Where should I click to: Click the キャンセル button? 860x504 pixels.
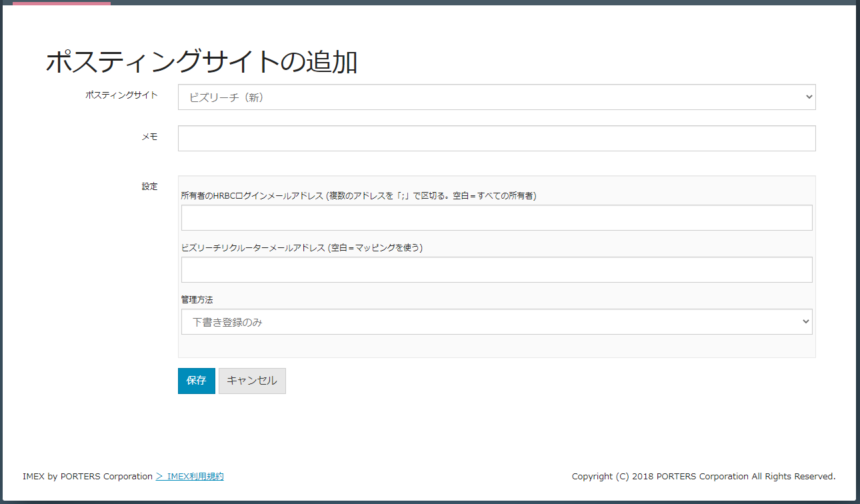click(252, 381)
